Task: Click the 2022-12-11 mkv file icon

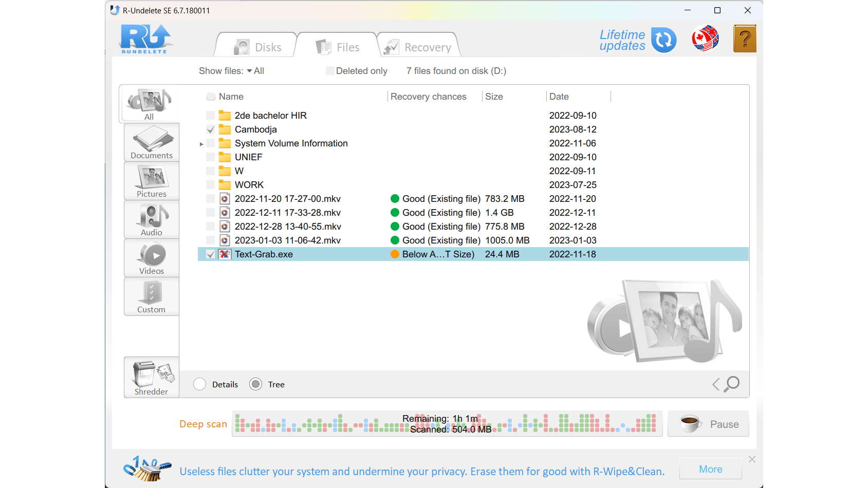Action: pos(225,213)
